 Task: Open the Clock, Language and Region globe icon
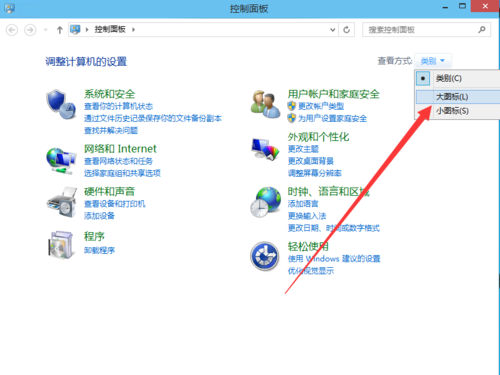click(x=265, y=202)
